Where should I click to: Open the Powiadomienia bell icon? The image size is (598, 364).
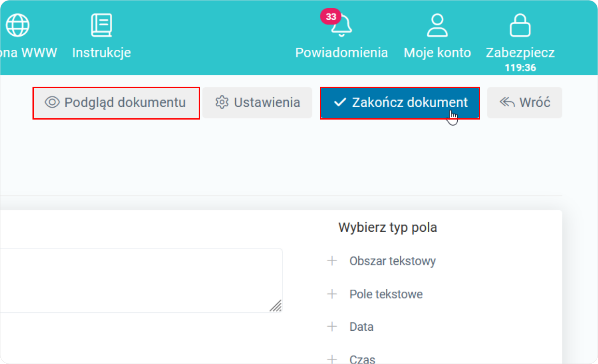341,26
